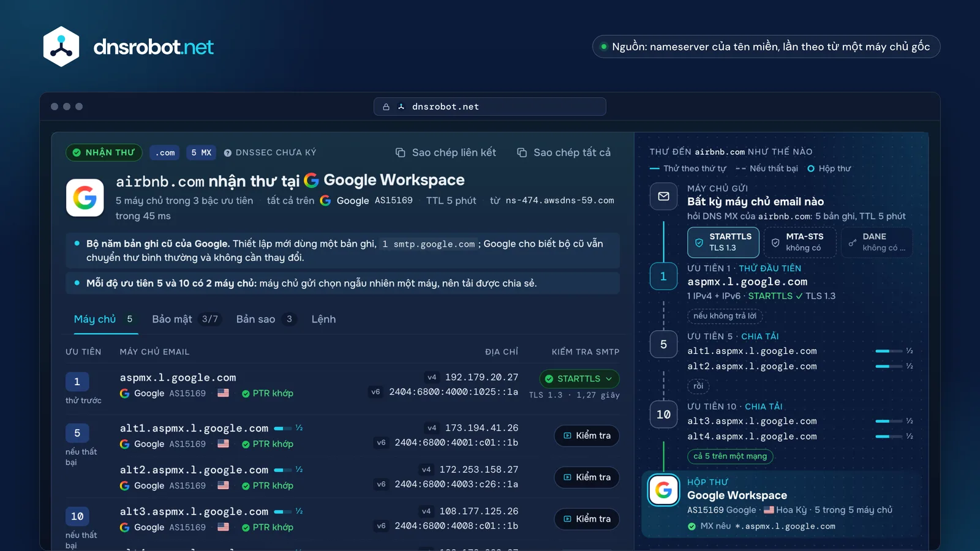Click the load share bar for alt4.aspmx.l.google.com in mail flow
This screenshot has width=980, height=551.
coord(889,437)
